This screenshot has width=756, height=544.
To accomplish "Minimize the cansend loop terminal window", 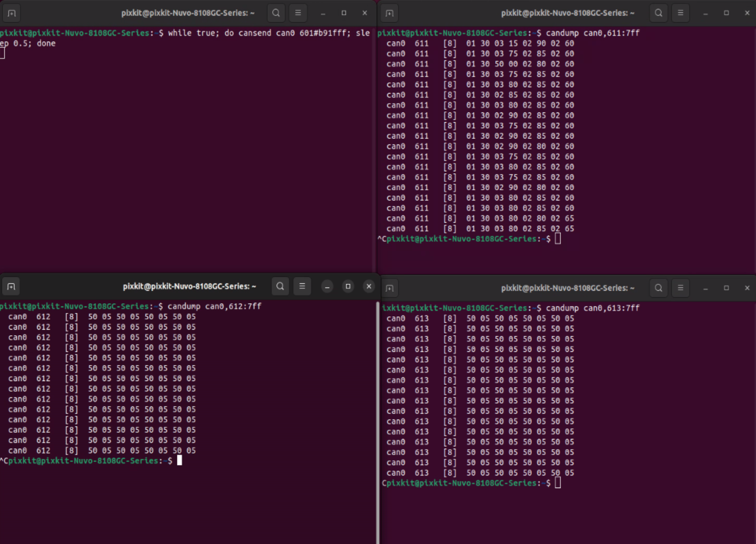I will coord(323,13).
